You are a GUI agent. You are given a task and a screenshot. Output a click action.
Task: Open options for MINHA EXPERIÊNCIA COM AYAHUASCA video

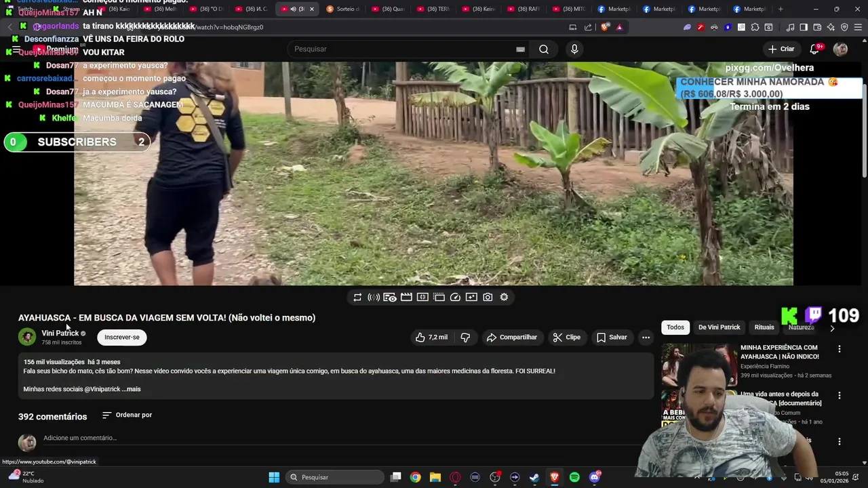click(840, 349)
